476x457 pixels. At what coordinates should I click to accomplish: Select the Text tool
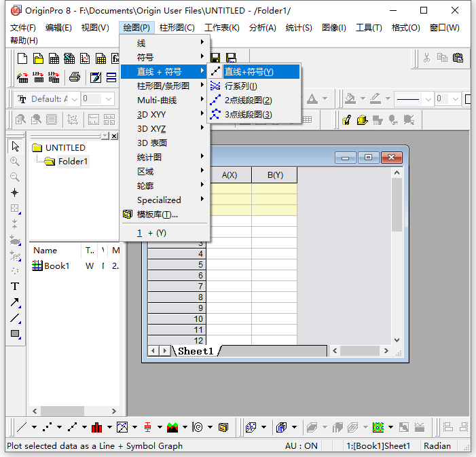pyautogui.click(x=14, y=286)
